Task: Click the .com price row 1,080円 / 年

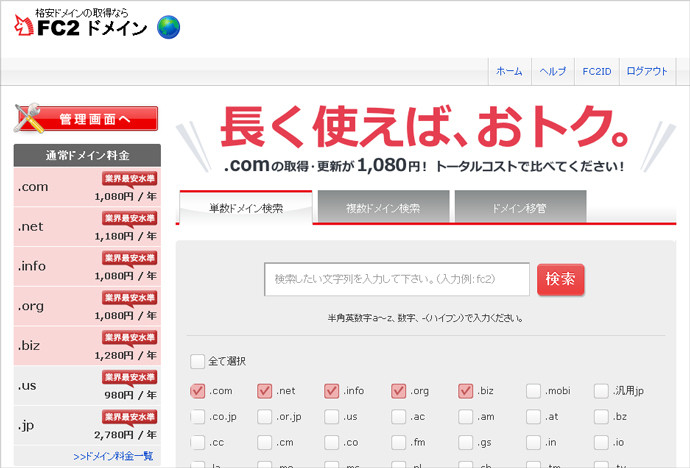Action: point(87,187)
